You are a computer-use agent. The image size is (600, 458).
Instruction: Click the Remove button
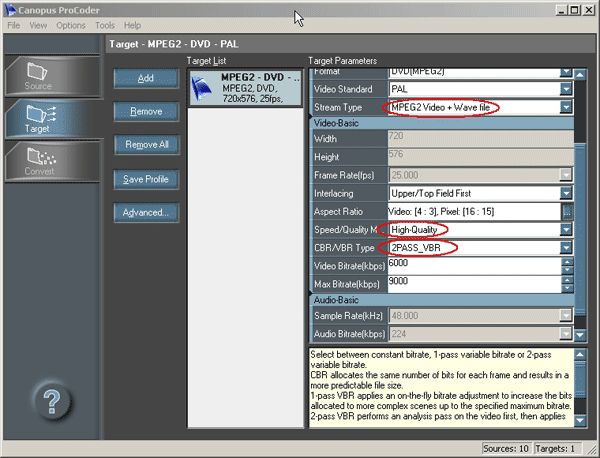[x=146, y=111]
